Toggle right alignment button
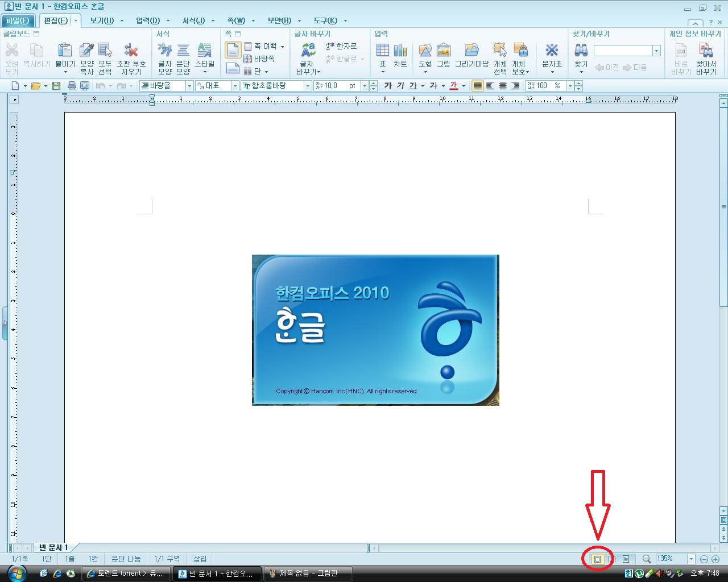This screenshot has width=728, height=582. (515, 86)
